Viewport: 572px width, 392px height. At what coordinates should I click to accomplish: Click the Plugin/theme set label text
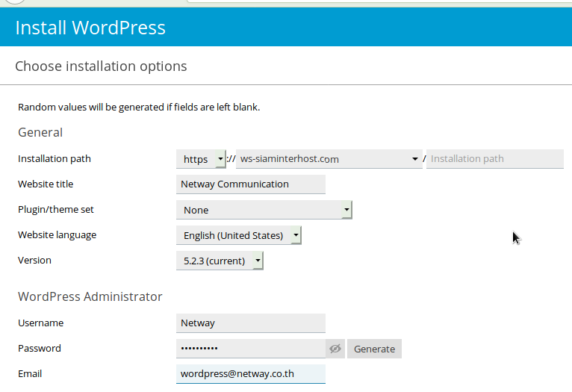click(x=56, y=210)
